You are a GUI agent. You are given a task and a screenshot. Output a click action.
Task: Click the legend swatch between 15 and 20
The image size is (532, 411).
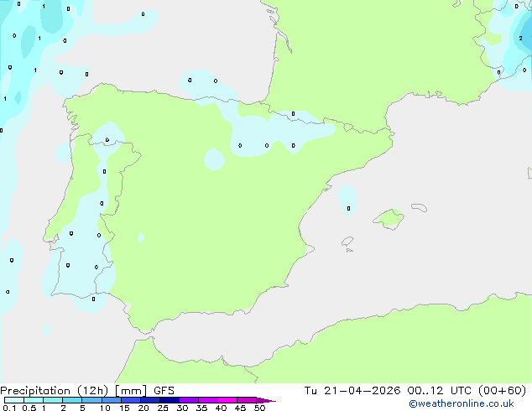tap(131, 400)
